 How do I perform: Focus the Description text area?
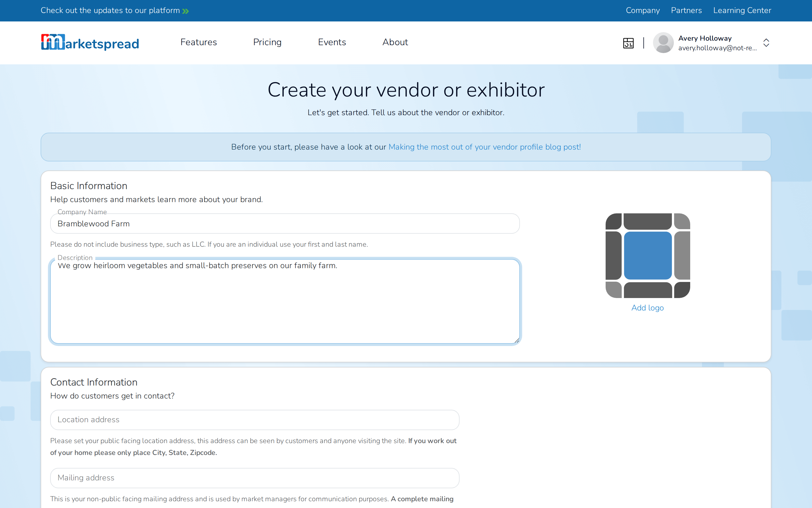(285, 301)
